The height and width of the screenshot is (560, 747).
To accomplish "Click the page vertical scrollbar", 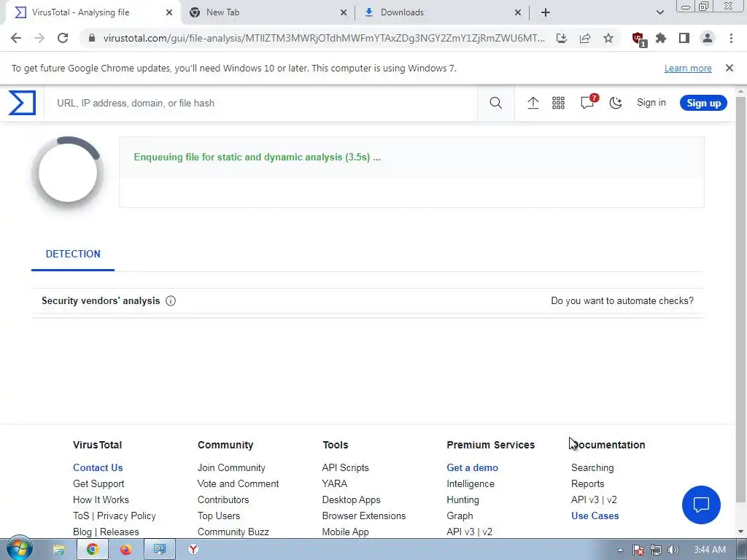I will click(741, 300).
